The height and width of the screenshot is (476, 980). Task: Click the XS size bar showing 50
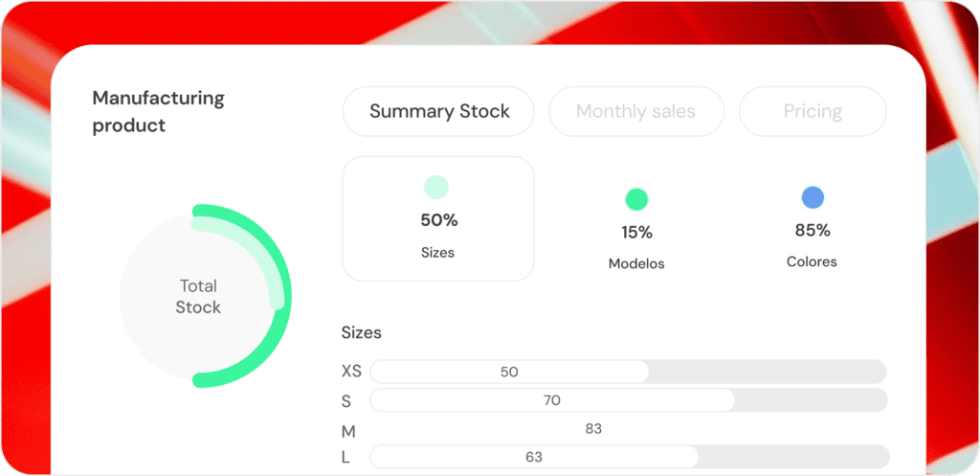pyautogui.click(x=509, y=372)
